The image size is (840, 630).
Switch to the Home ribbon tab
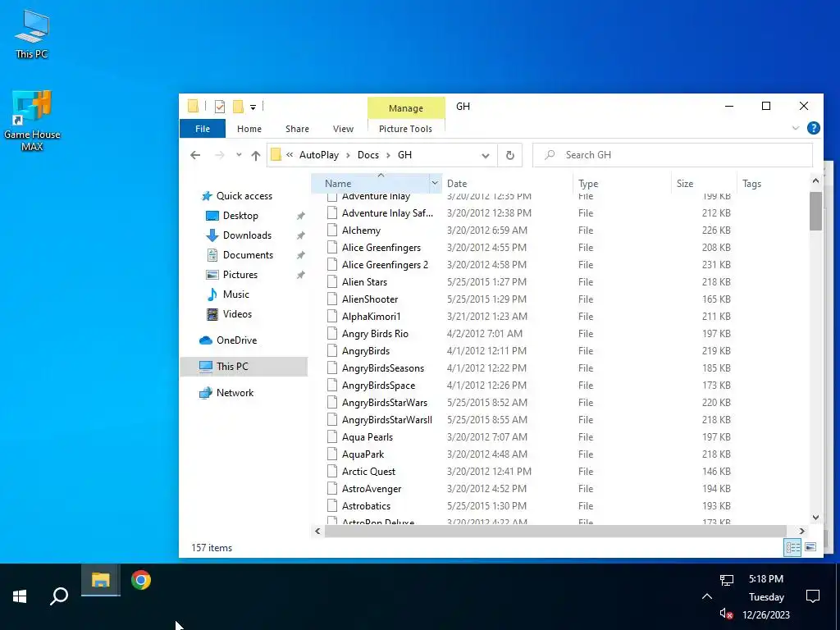(x=249, y=129)
